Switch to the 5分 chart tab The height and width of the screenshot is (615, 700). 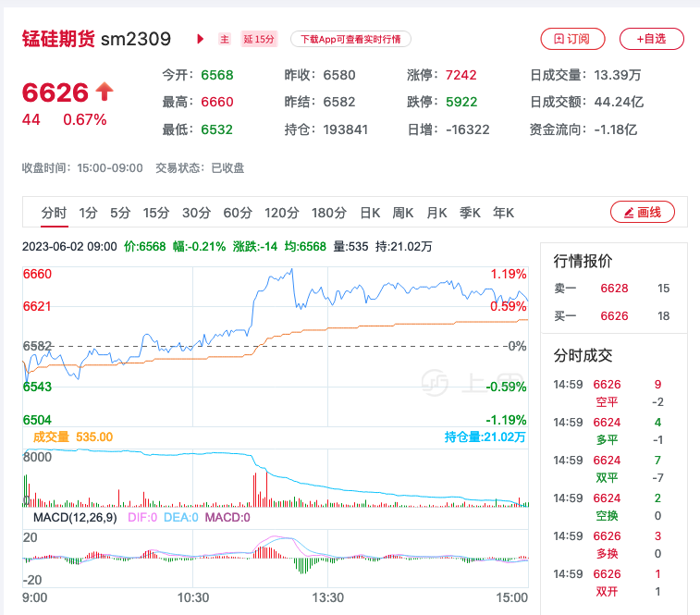click(x=120, y=213)
